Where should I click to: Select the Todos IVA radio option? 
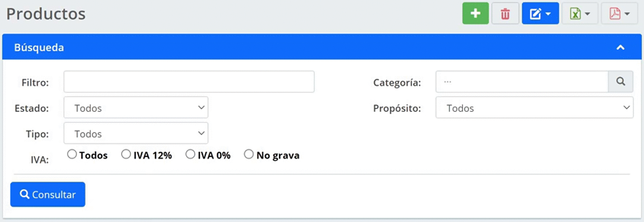click(72, 154)
